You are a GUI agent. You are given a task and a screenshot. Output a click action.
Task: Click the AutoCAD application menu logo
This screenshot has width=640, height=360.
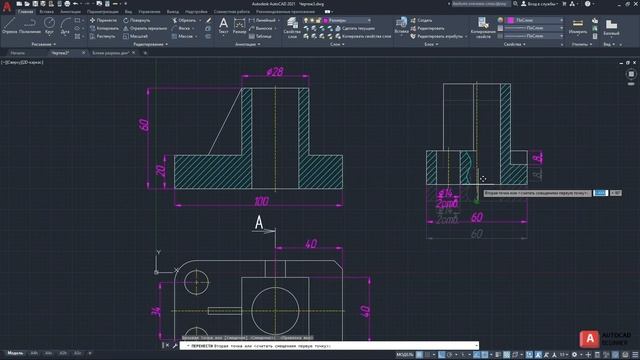(x=7, y=7)
